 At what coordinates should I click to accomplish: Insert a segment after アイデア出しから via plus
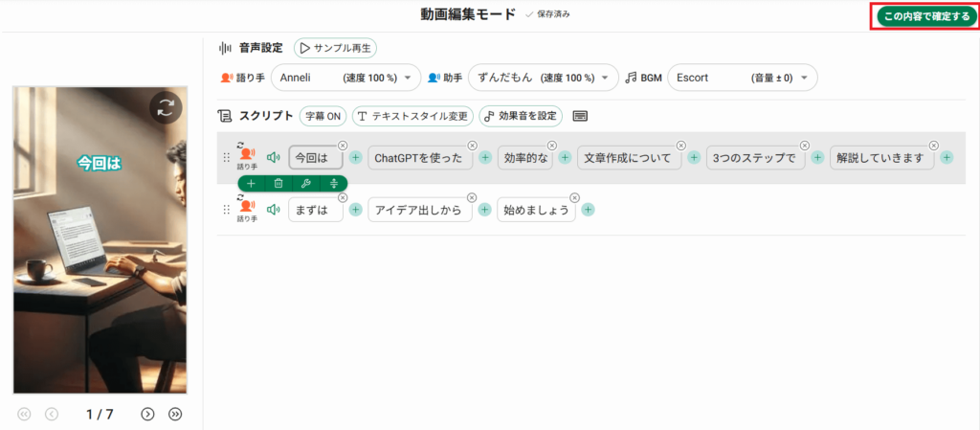(x=485, y=210)
